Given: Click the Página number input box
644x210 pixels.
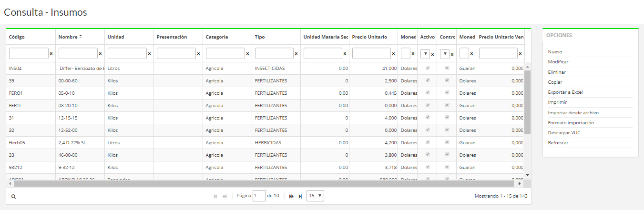Looking at the screenshot, I should [x=259, y=196].
